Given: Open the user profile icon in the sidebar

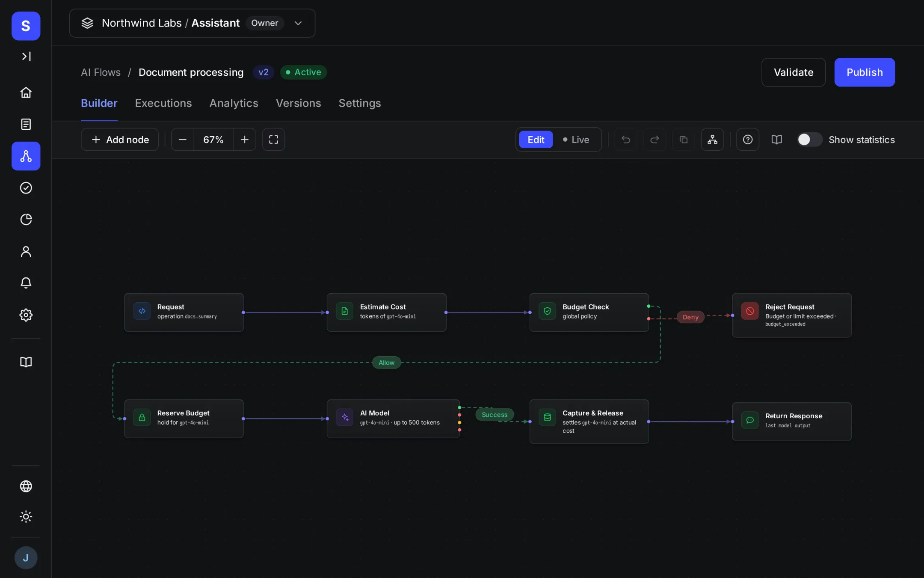Looking at the screenshot, I should (26, 251).
